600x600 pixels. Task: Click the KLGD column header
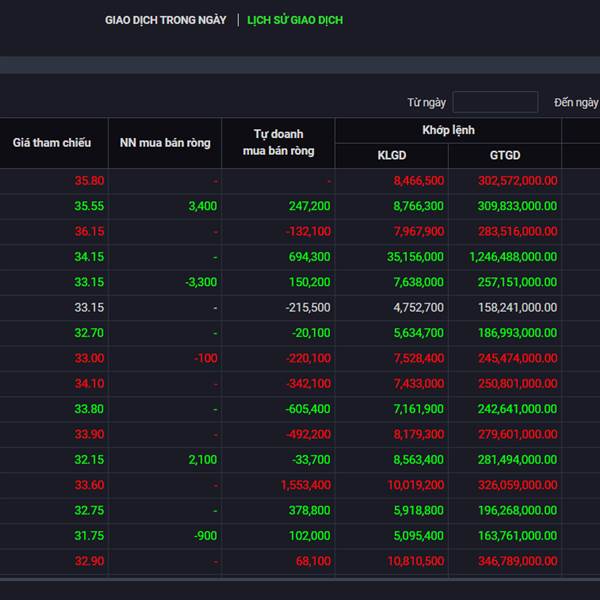pyautogui.click(x=392, y=155)
